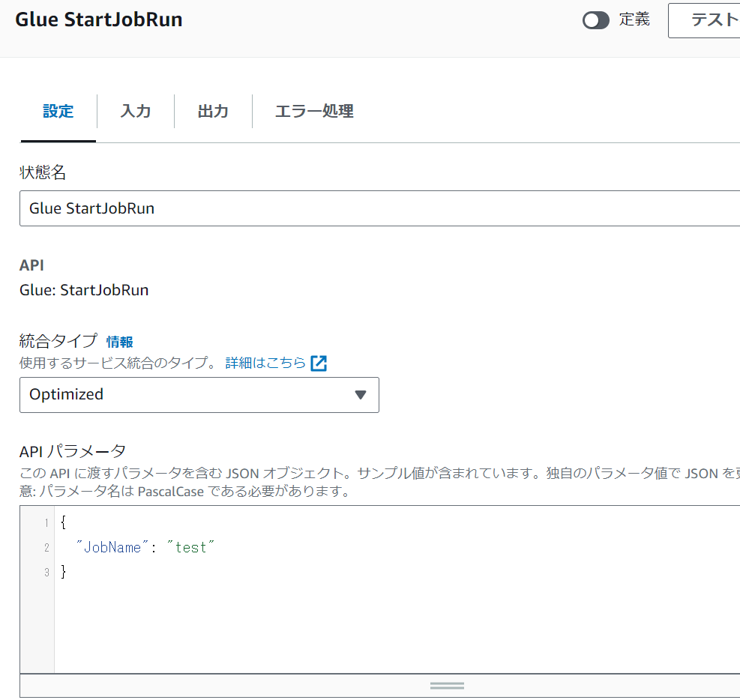Open the 出力 tab
740x700 pixels.
point(213,112)
